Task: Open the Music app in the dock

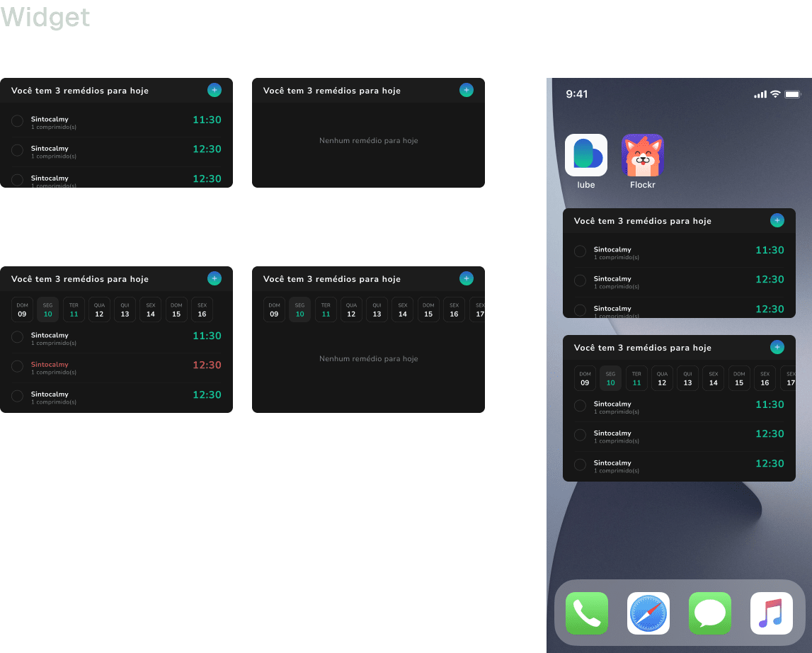Action: tap(771, 613)
